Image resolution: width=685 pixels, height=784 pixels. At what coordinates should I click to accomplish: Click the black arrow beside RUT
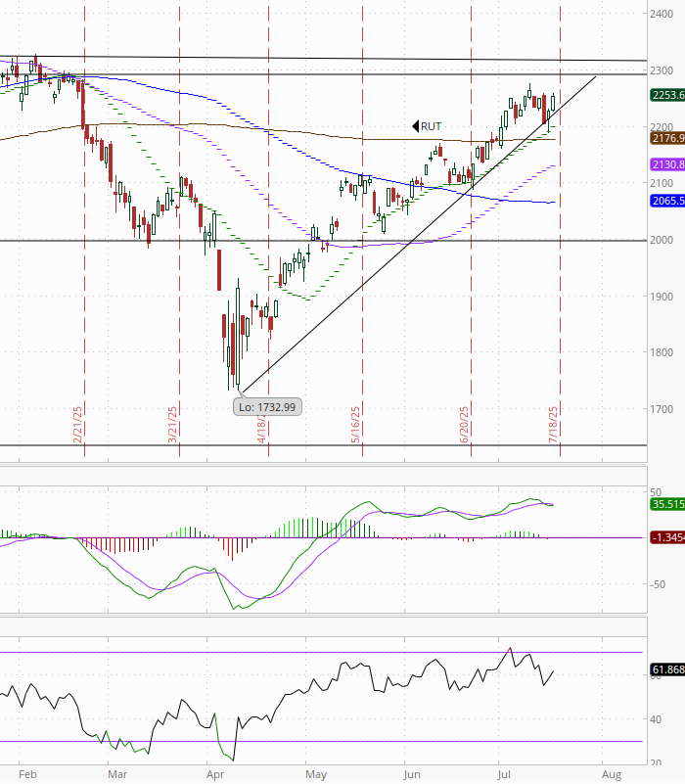tap(415, 126)
